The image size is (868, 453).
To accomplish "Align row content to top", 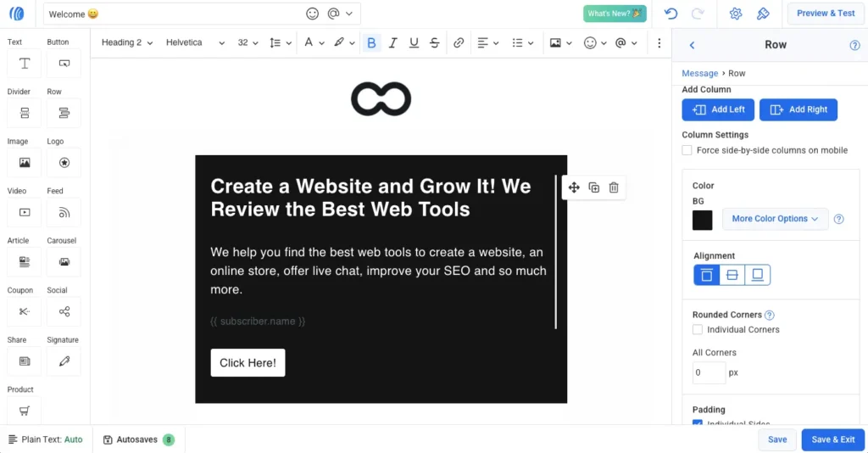I will tap(707, 275).
